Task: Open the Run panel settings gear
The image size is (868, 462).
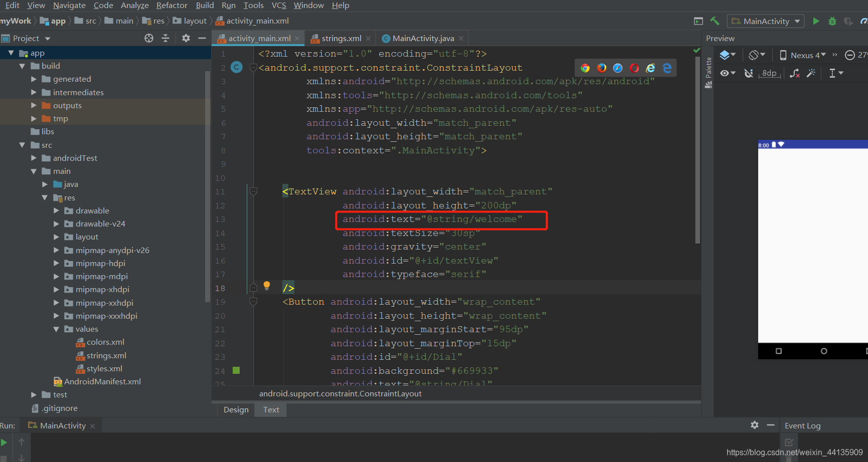Action: click(755, 425)
